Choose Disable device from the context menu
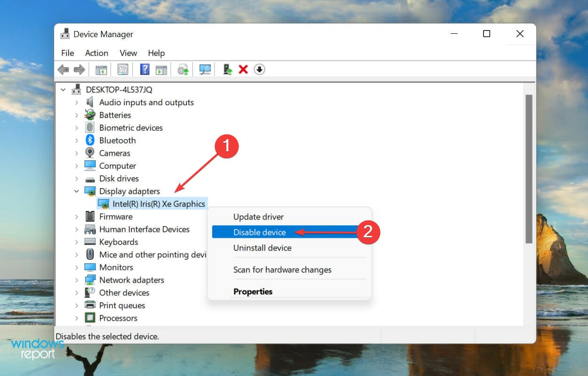 tap(259, 232)
